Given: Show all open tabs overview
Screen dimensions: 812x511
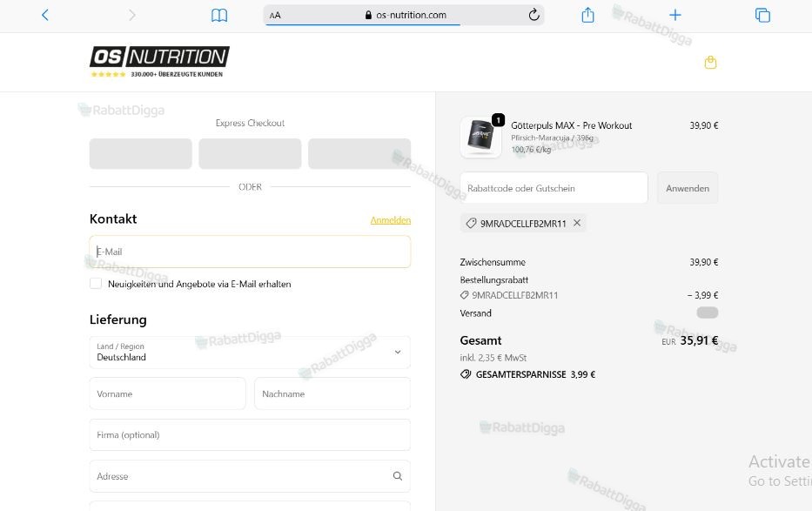Looking at the screenshot, I should coord(762,15).
